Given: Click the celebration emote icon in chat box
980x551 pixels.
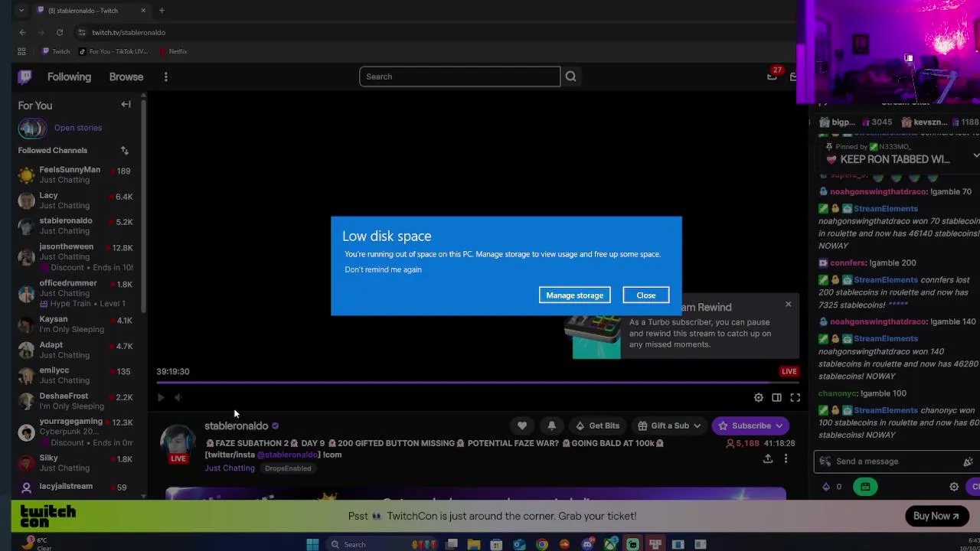Looking at the screenshot, I should [968, 461].
